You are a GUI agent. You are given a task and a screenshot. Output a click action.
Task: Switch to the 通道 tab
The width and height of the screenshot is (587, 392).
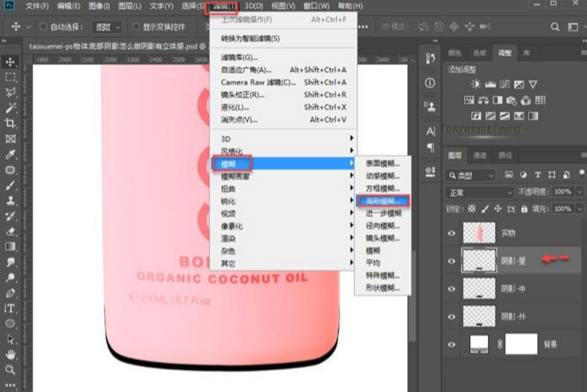[479, 155]
